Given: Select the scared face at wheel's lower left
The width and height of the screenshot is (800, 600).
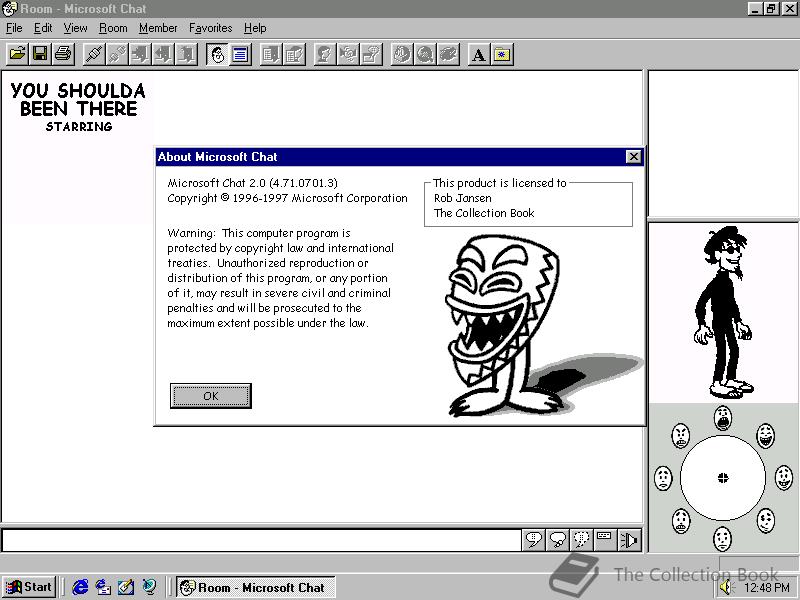Looking at the screenshot, I should tap(681, 521).
